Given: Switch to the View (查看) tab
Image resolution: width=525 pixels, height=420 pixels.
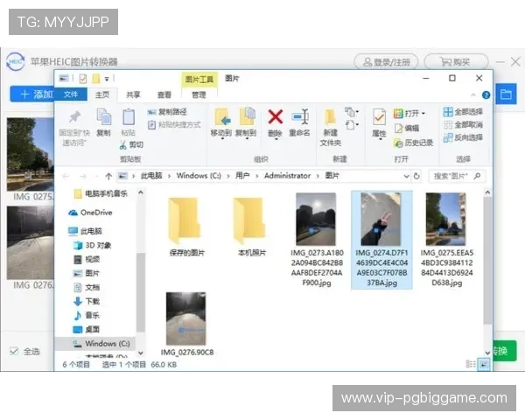Looking at the screenshot, I should pos(164,94).
